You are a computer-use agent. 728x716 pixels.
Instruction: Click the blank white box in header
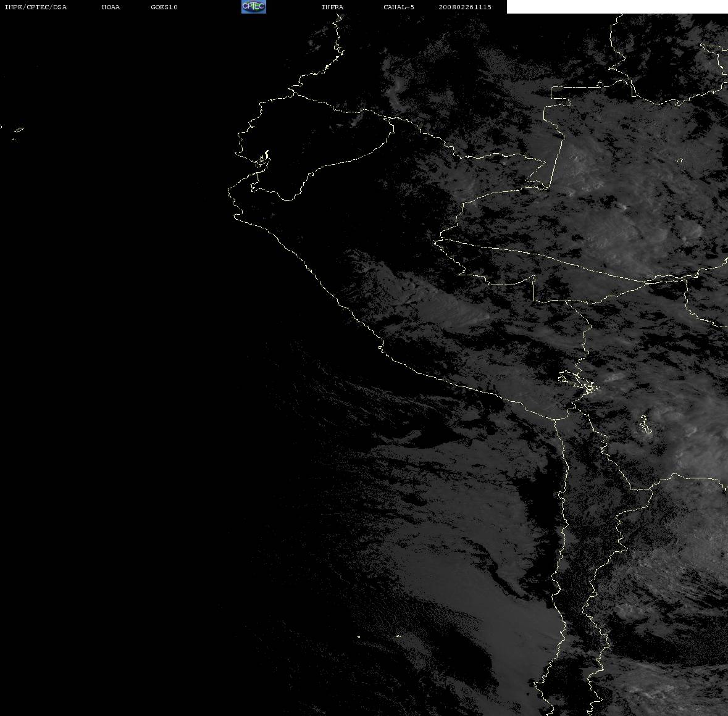click(x=617, y=7)
